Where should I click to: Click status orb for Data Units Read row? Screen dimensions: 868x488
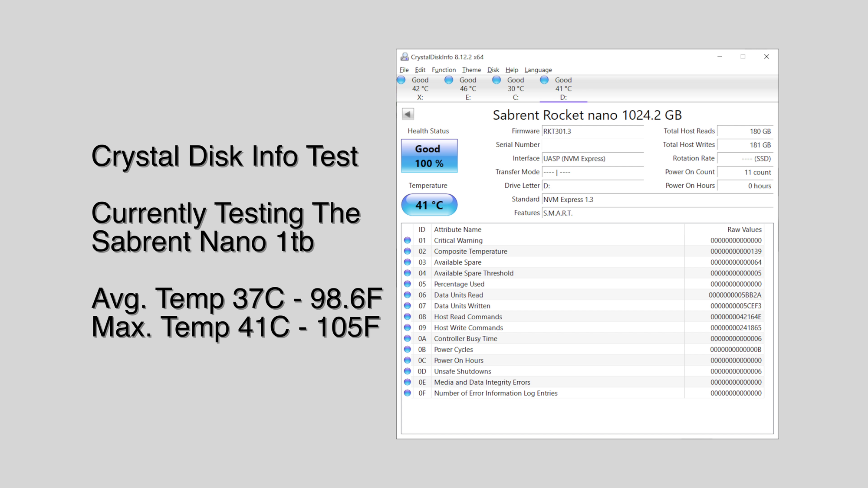point(408,295)
